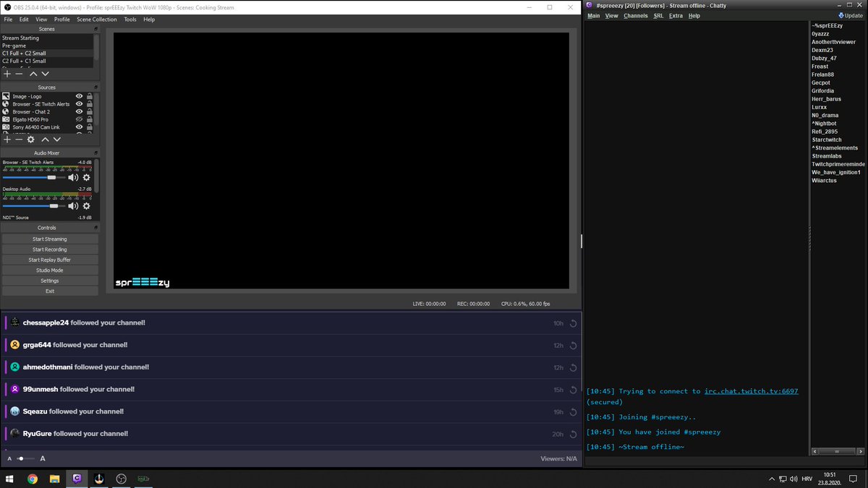Open source properties gear icon
The height and width of the screenshot is (488, 868).
(31, 139)
